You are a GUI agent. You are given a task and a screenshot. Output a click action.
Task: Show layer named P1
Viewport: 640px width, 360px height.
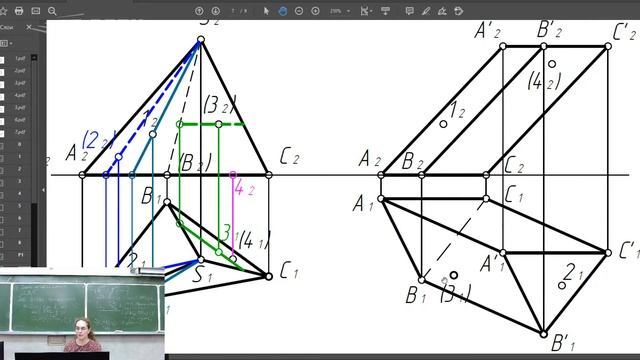click(x=2, y=256)
